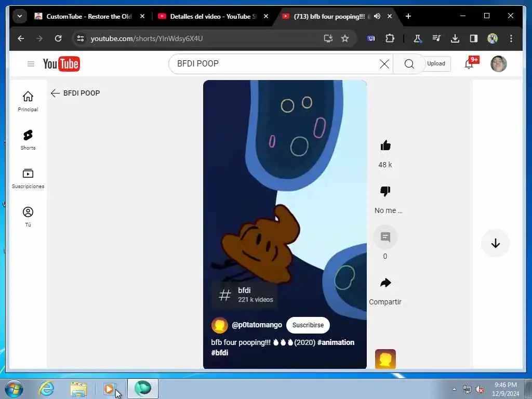
Task: Open Chrome three-dot menu
Action: [511, 38]
